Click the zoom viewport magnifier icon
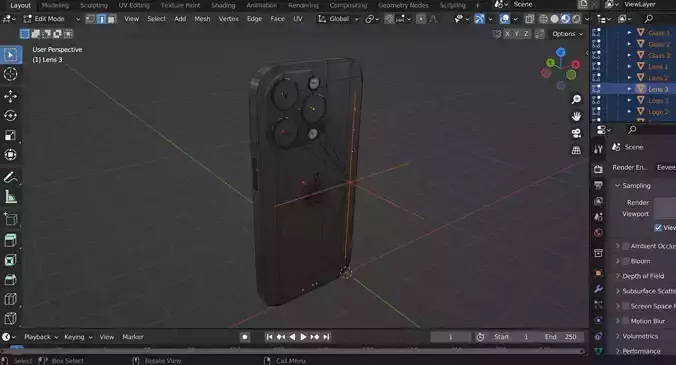Image resolution: width=676 pixels, height=365 pixels. pos(576,100)
